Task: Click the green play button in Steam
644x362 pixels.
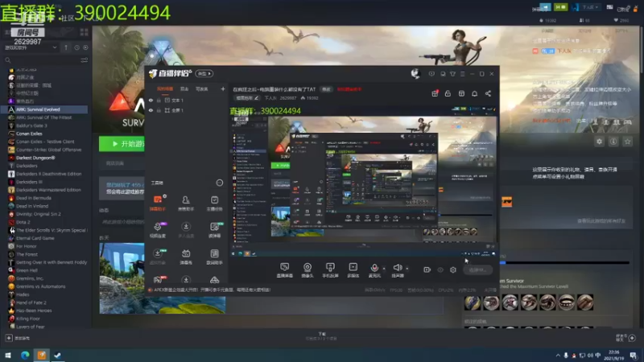Action: (122, 144)
